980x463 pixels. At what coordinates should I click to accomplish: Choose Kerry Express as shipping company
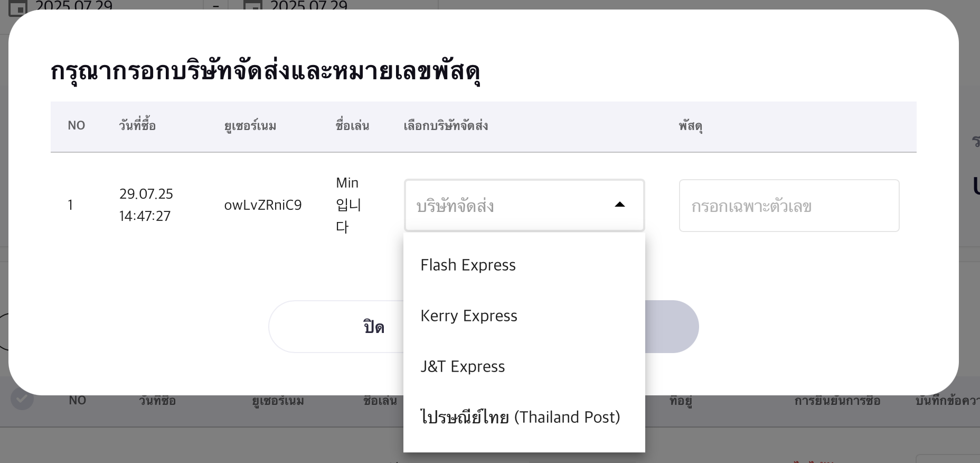click(x=468, y=316)
